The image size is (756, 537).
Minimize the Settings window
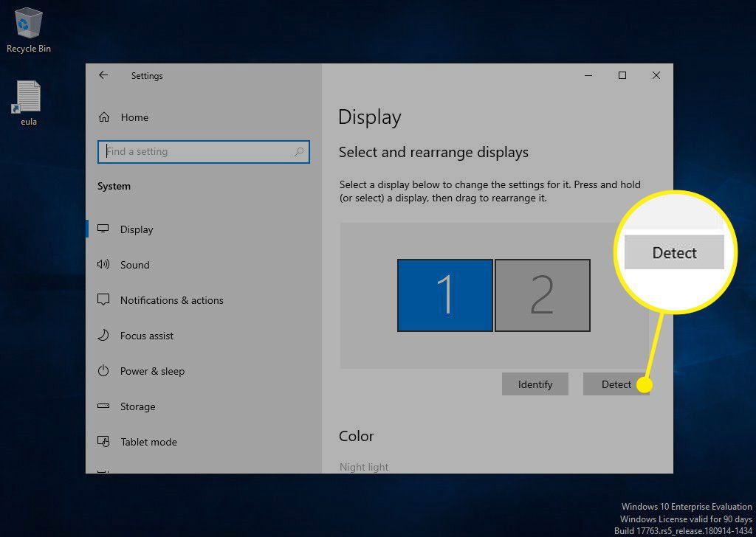click(x=588, y=76)
